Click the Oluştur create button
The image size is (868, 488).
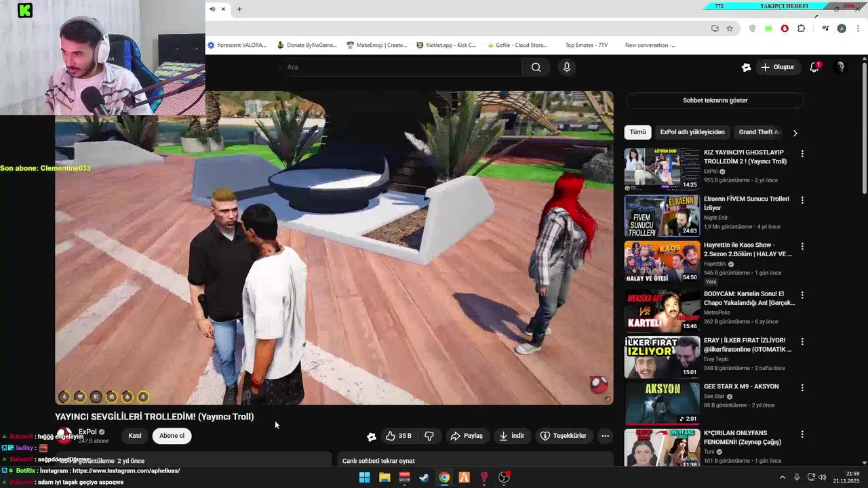[777, 67]
